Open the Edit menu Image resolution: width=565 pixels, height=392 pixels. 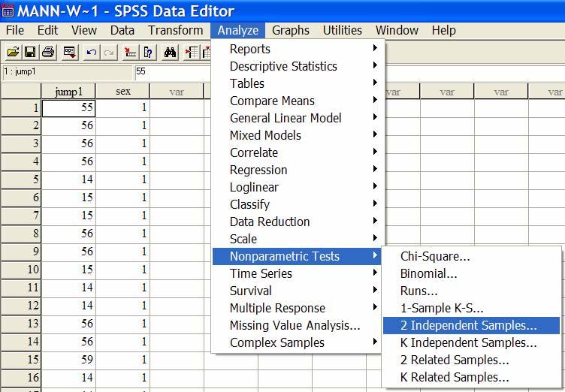coord(47,30)
